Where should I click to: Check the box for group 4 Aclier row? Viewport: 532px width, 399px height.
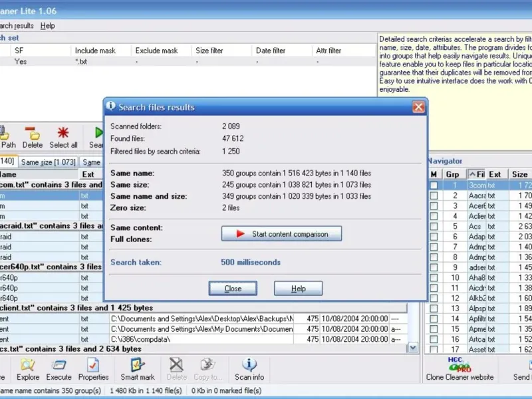pyautogui.click(x=434, y=216)
